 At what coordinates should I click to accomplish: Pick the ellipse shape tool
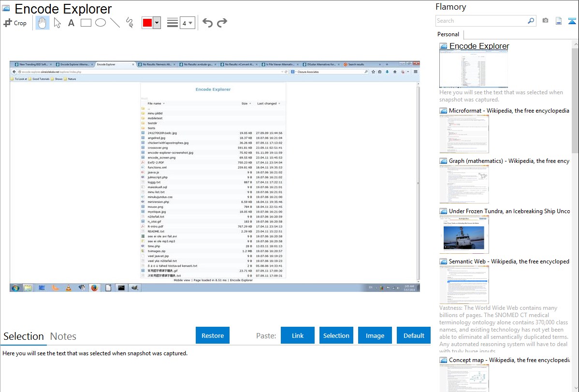tap(101, 23)
